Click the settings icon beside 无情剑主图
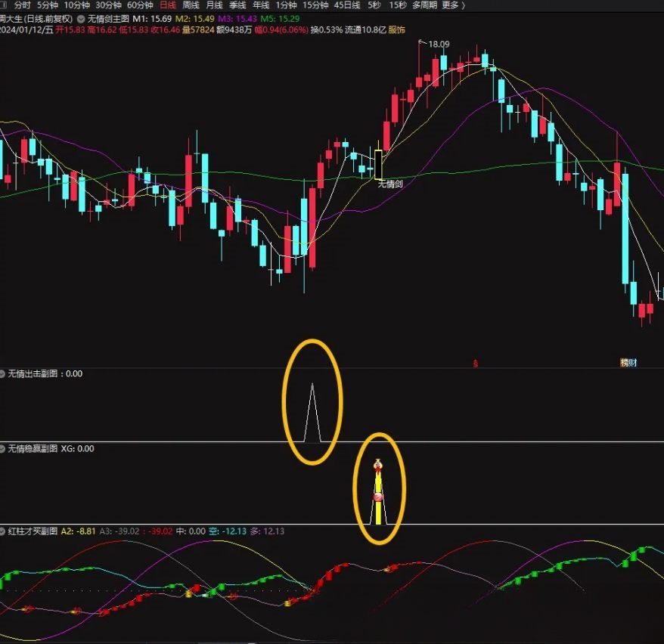The width and height of the screenshot is (664, 644). pos(81,17)
